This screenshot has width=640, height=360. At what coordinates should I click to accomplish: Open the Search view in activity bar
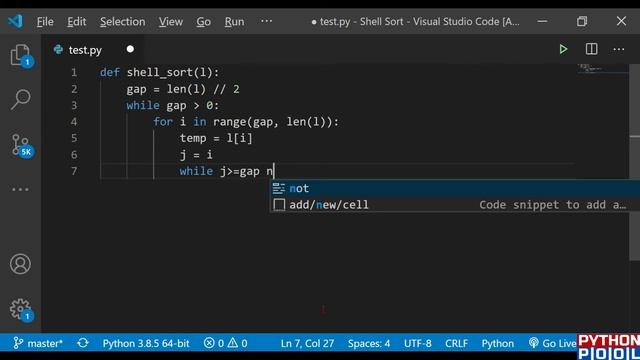pyautogui.click(x=20, y=99)
